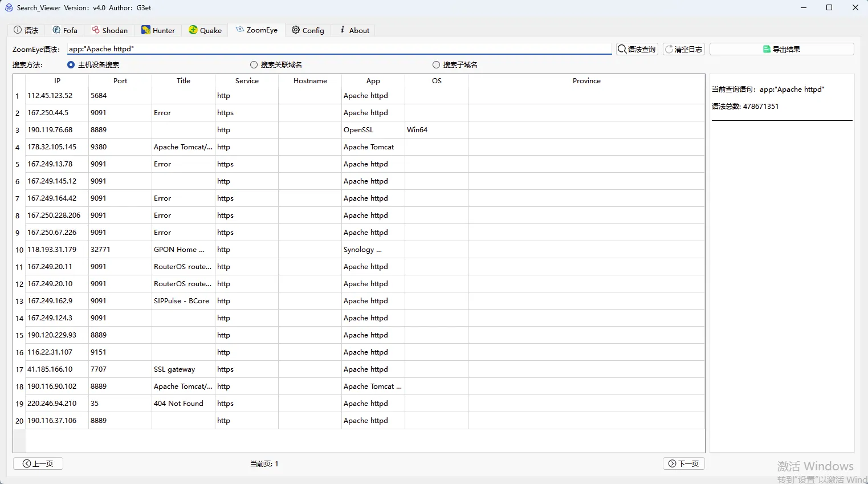Click the SSL gateway title cell
Image resolution: width=868 pixels, height=484 pixels.
[184, 369]
